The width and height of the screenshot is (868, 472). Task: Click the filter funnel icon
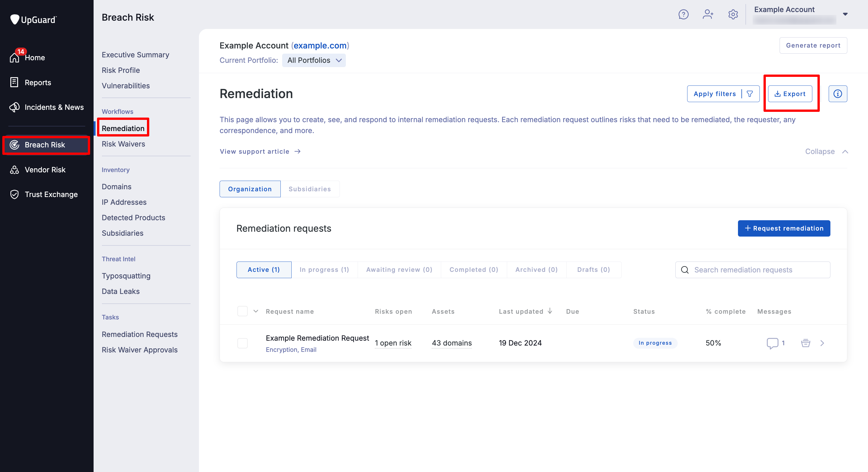coord(750,94)
